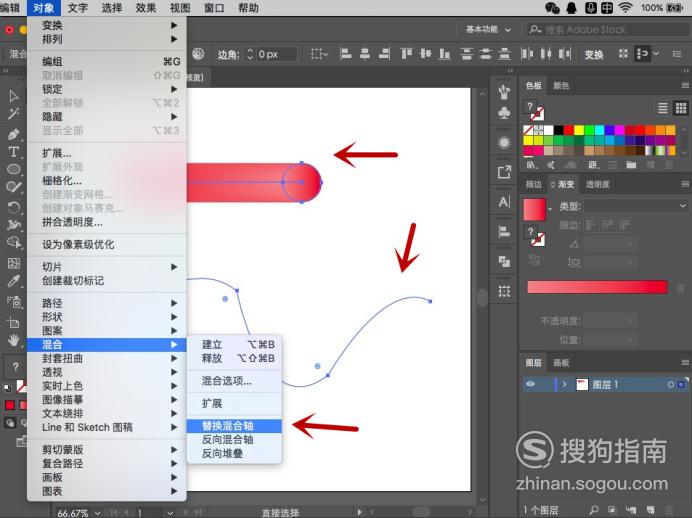Open the Swatch Libraries menu icon
Screen dimensions: 692x518
point(532,165)
